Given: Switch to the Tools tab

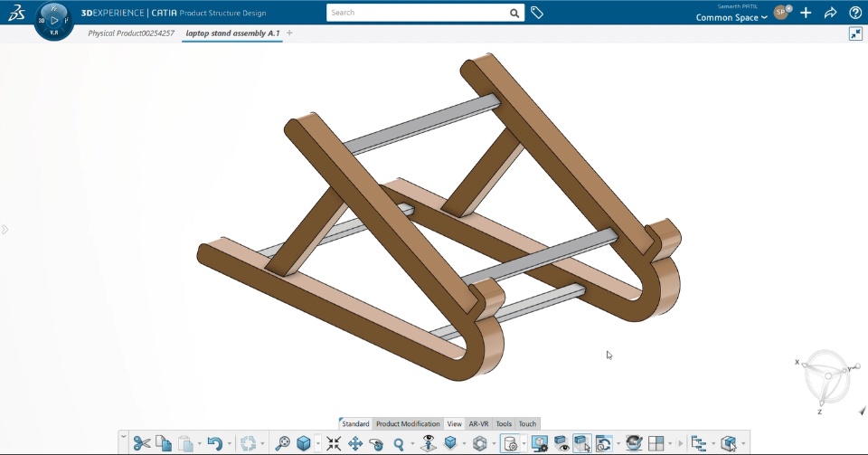Looking at the screenshot, I should [504, 423].
